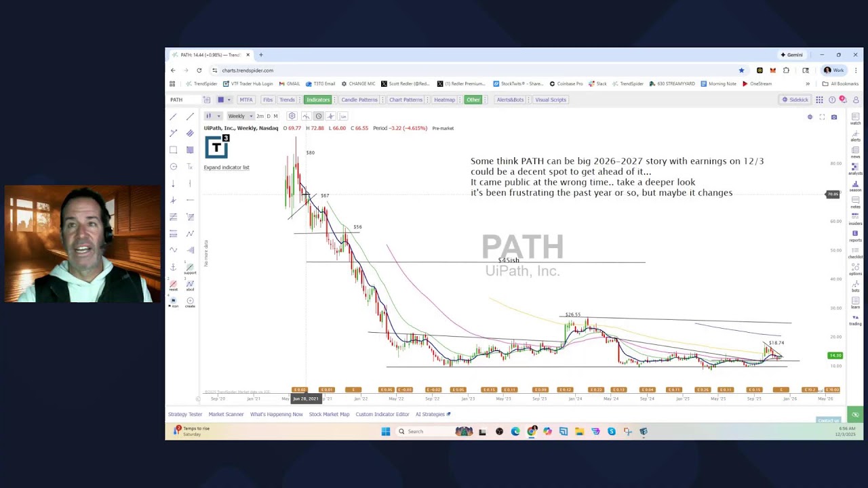The width and height of the screenshot is (868, 488).
Task: Open the alerts panel in right sidebar
Action: coord(855,136)
